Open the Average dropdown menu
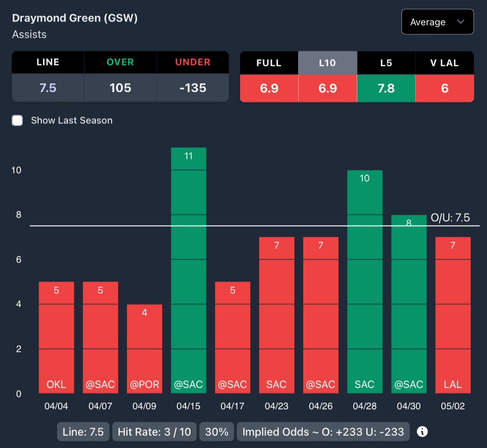This screenshot has width=487, height=448. (x=438, y=22)
